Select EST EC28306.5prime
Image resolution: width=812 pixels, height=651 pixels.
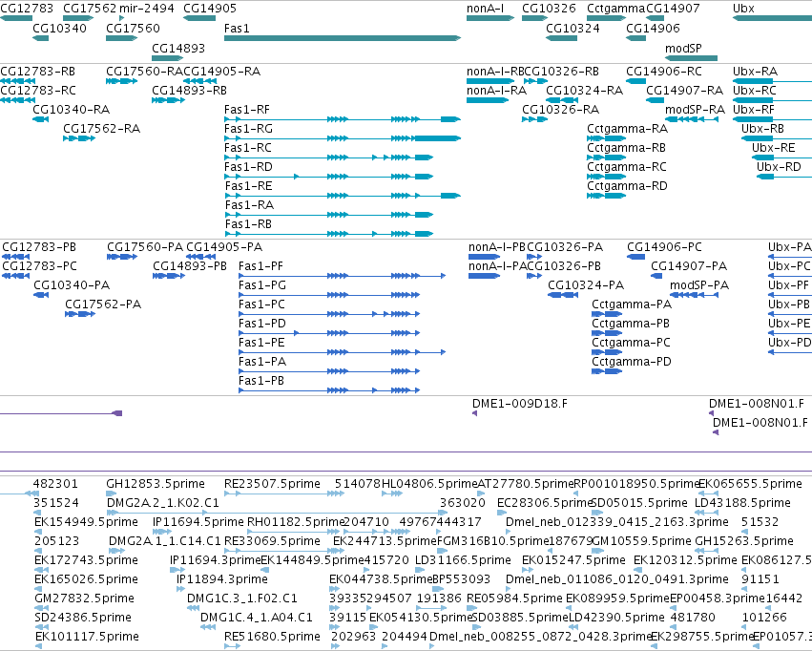544,503
